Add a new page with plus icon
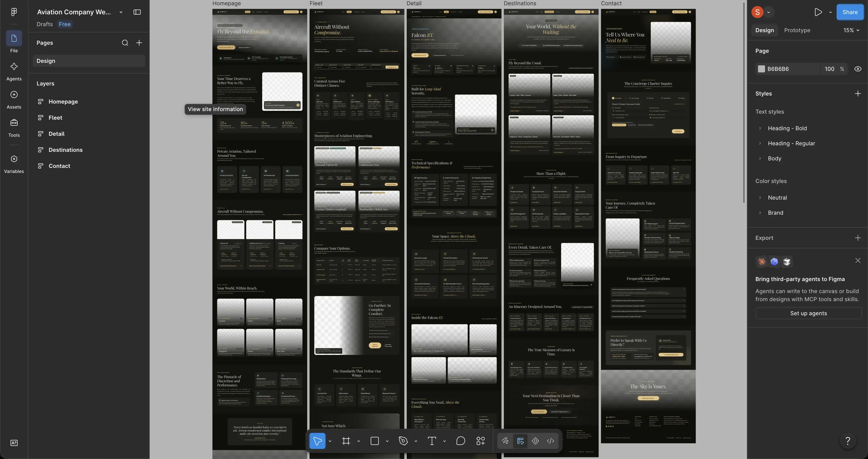Image resolution: width=868 pixels, height=459 pixels. click(x=139, y=43)
